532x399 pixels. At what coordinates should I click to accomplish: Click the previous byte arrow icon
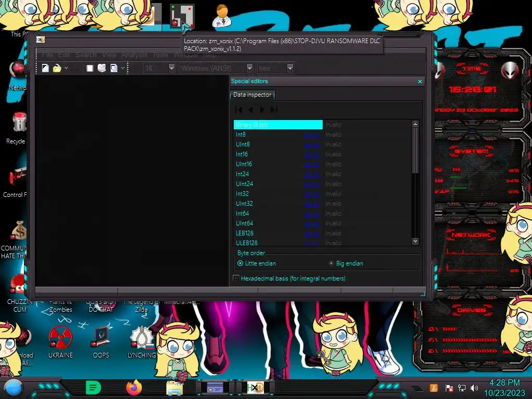(251, 110)
